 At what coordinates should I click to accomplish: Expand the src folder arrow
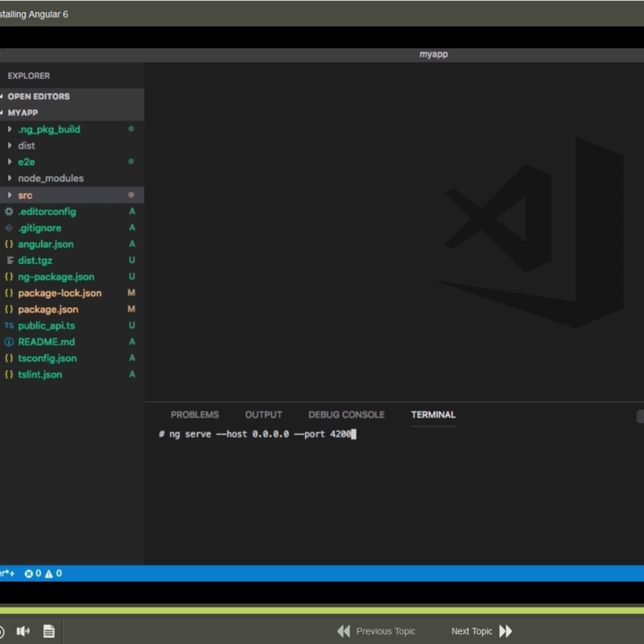(10, 195)
